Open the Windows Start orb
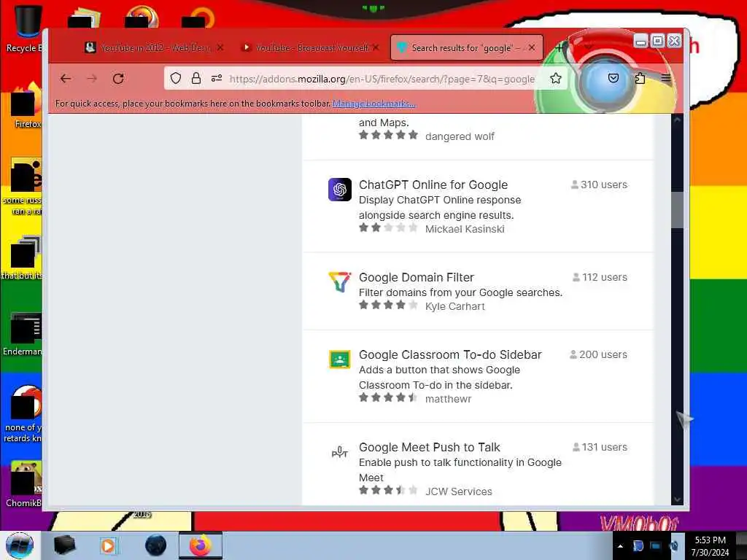 [x=19, y=545]
